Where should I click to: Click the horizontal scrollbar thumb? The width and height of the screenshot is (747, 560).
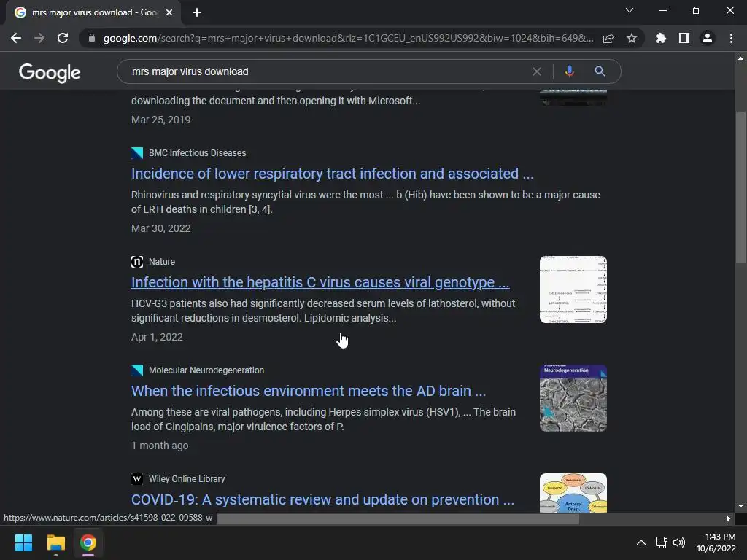click(398, 518)
